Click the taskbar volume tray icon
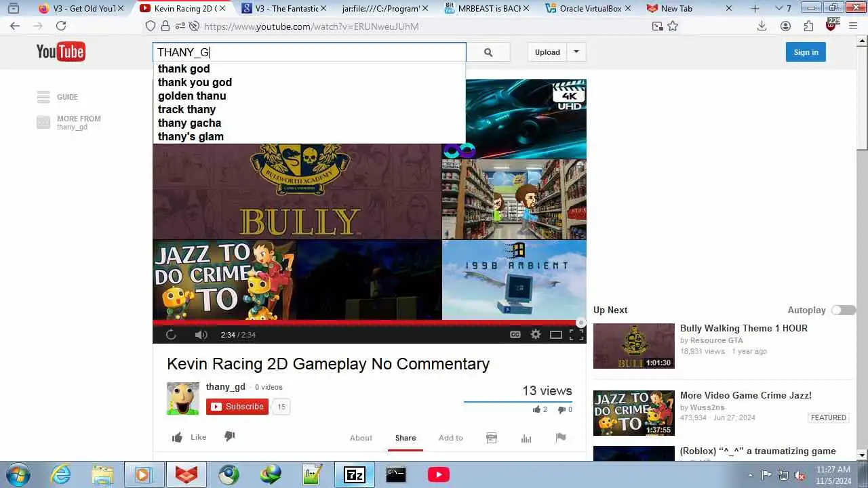 [800, 475]
